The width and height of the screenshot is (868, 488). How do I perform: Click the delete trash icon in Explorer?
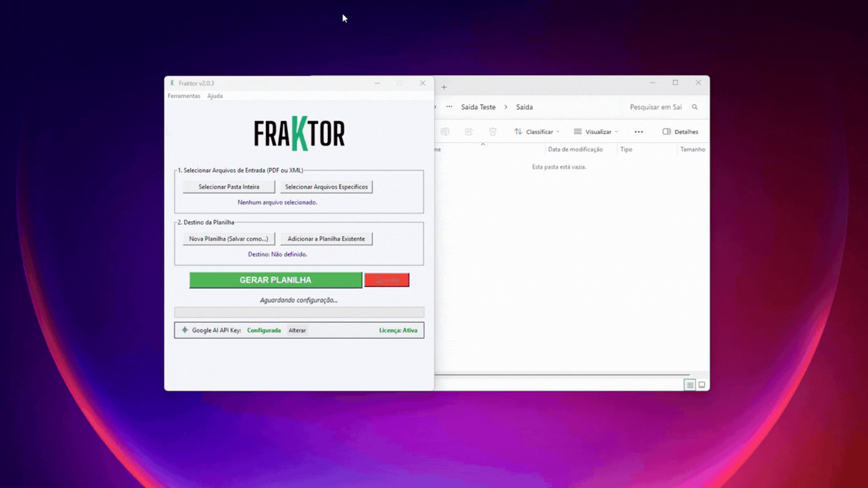click(x=493, y=131)
